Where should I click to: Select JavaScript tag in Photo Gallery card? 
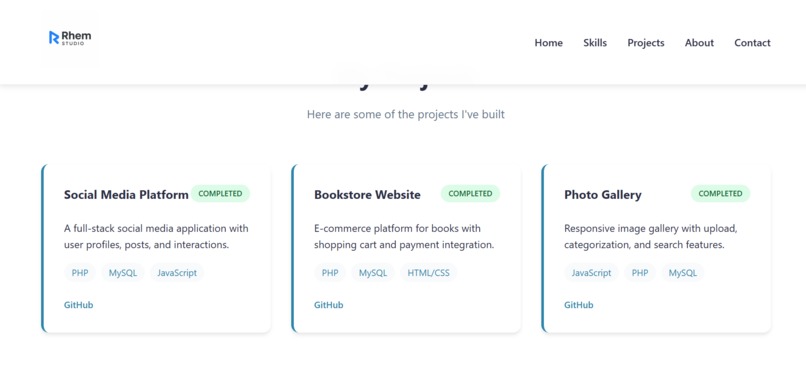pyautogui.click(x=591, y=273)
